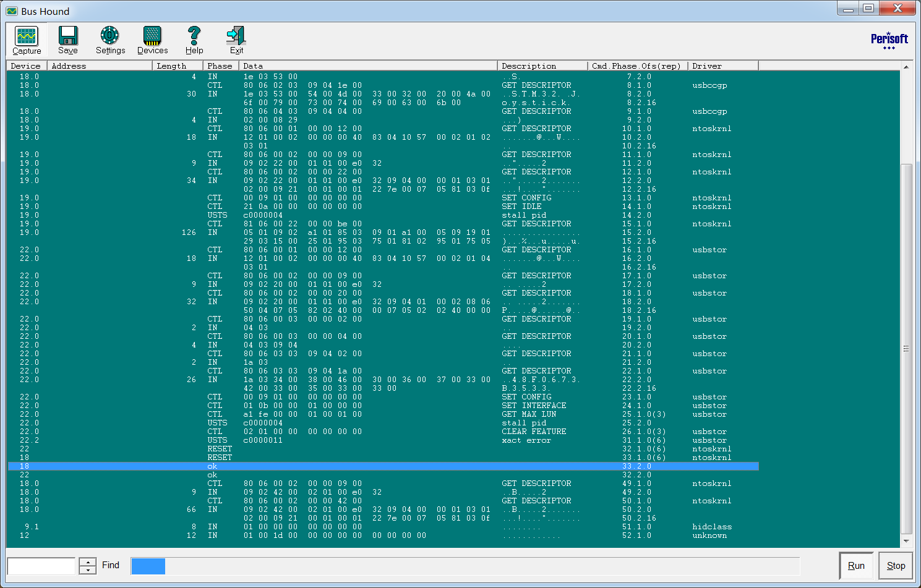The image size is (921, 588).
Task: Select the CLEAR FEATURE description
Action: point(534,432)
